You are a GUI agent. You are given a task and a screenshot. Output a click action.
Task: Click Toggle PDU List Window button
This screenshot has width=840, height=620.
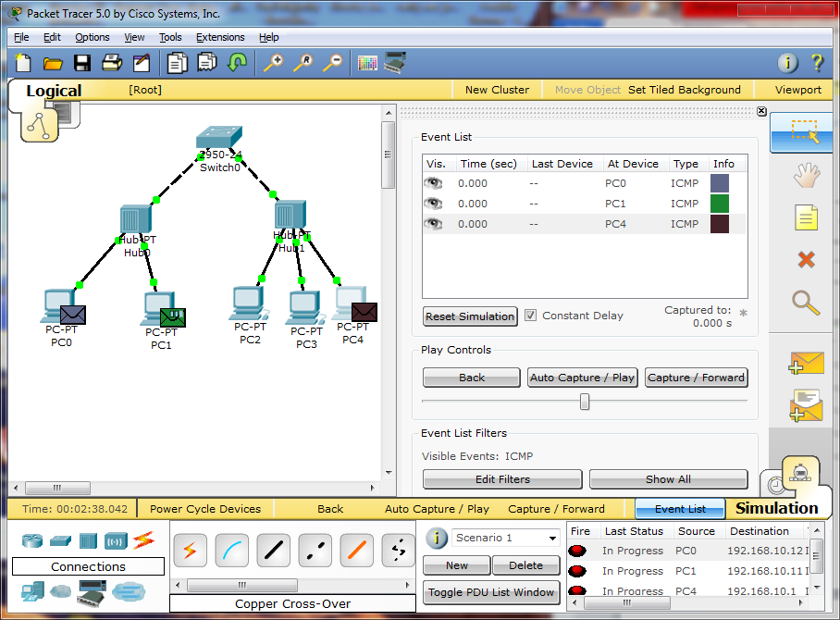491,592
